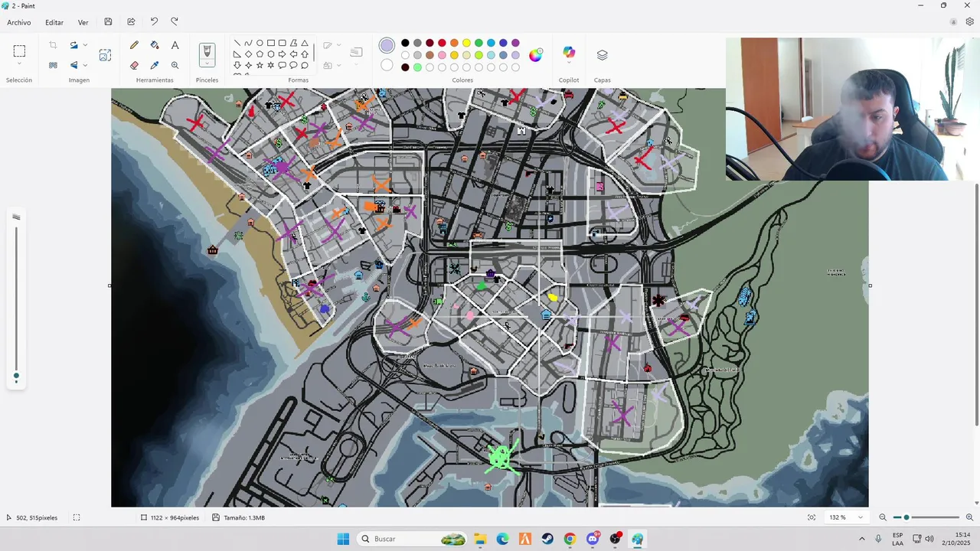Choose the Rectangle shape
This screenshot has width=980, height=551.
(271, 43)
